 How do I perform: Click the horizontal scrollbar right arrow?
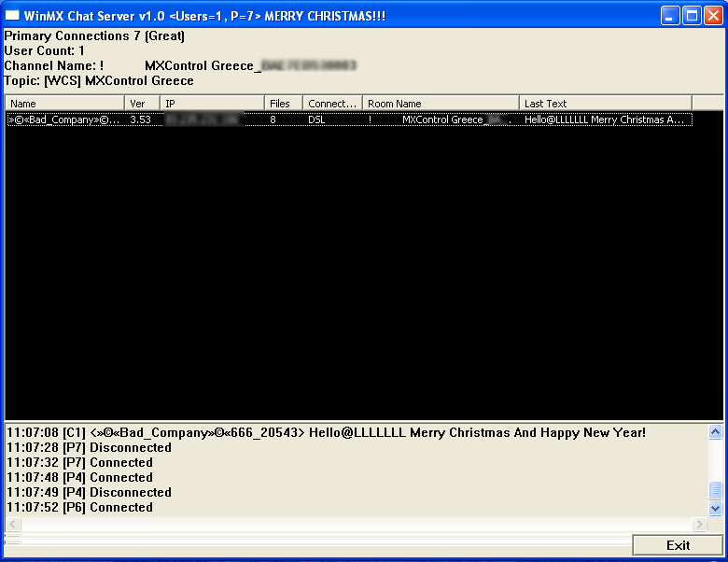(x=699, y=525)
